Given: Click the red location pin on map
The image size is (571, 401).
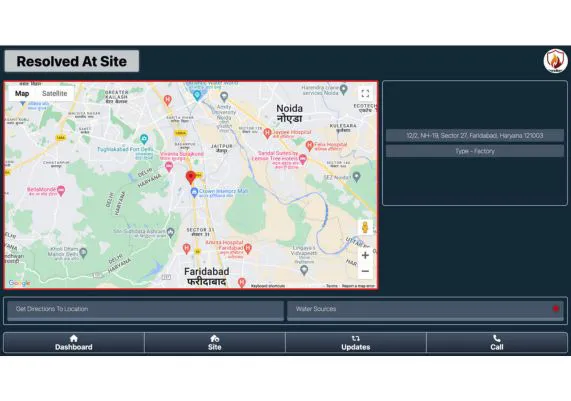Looking at the screenshot, I should (190, 177).
